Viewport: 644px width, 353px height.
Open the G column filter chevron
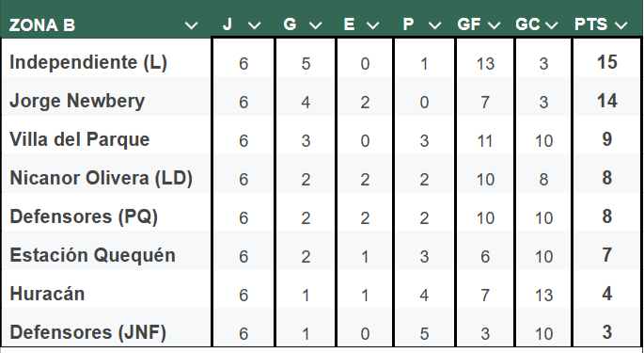[316, 26]
